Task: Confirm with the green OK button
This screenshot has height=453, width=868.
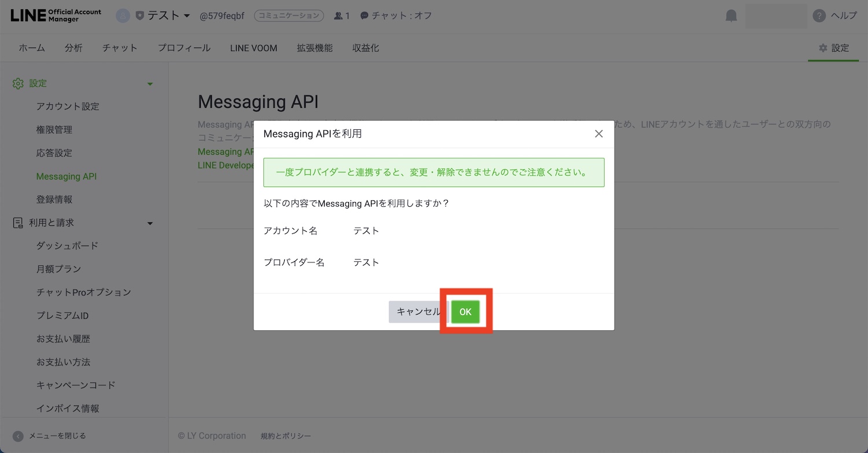Action: point(465,312)
